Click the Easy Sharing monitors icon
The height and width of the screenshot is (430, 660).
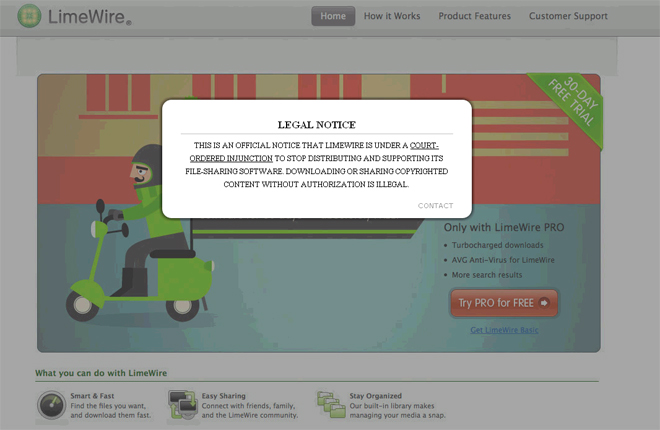(x=183, y=405)
